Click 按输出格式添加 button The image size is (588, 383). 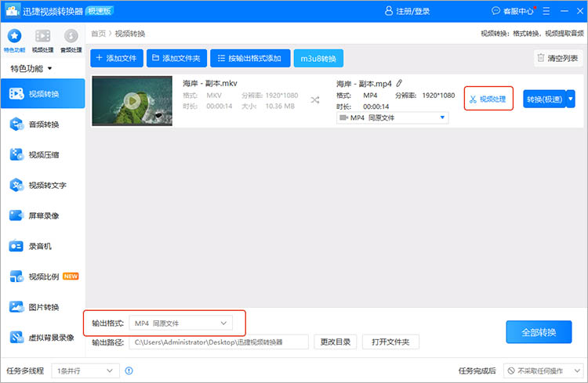[x=250, y=58]
